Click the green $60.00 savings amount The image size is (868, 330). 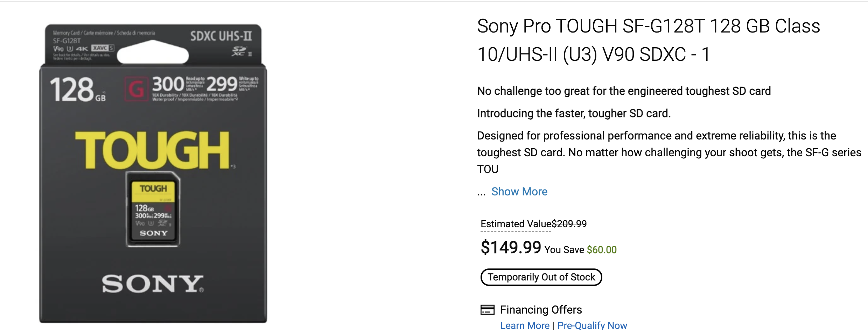(x=602, y=250)
